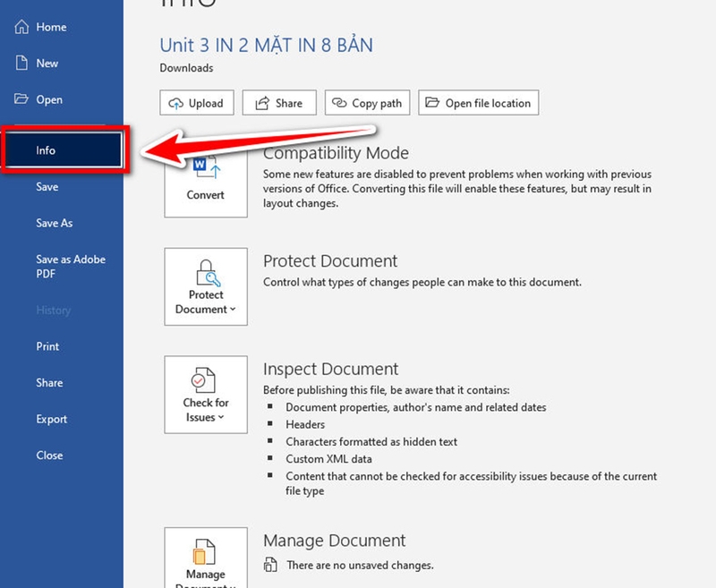
Task: Click the Open file location folder icon
Action: click(x=433, y=103)
